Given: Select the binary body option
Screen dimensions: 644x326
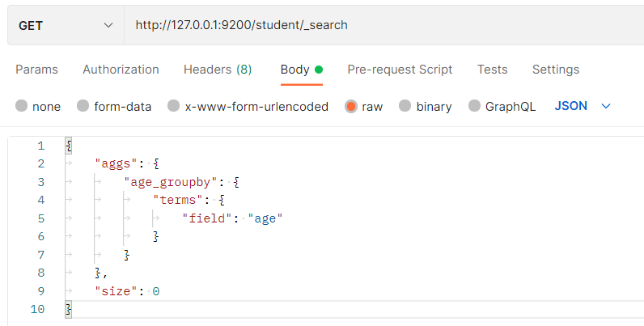Looking at the screenshot, I should tap(405, 106).
